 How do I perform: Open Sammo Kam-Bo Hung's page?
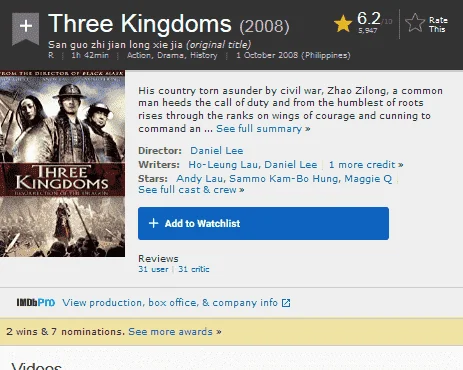285,179
